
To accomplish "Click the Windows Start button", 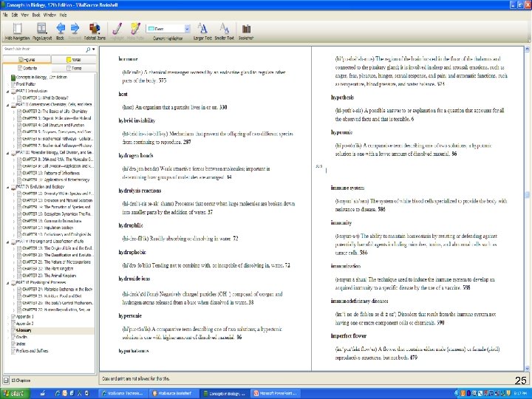I will [16, 394].
